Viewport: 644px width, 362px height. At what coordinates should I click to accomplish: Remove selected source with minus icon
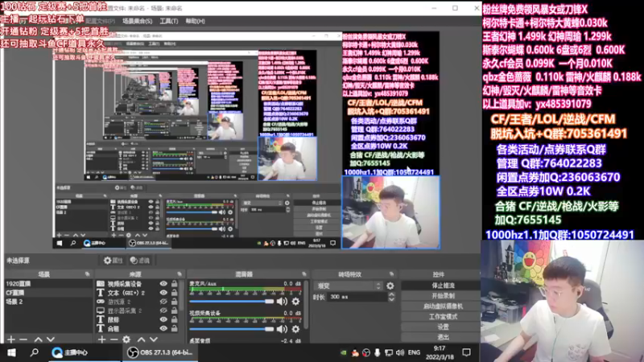[x=114, y=339]
